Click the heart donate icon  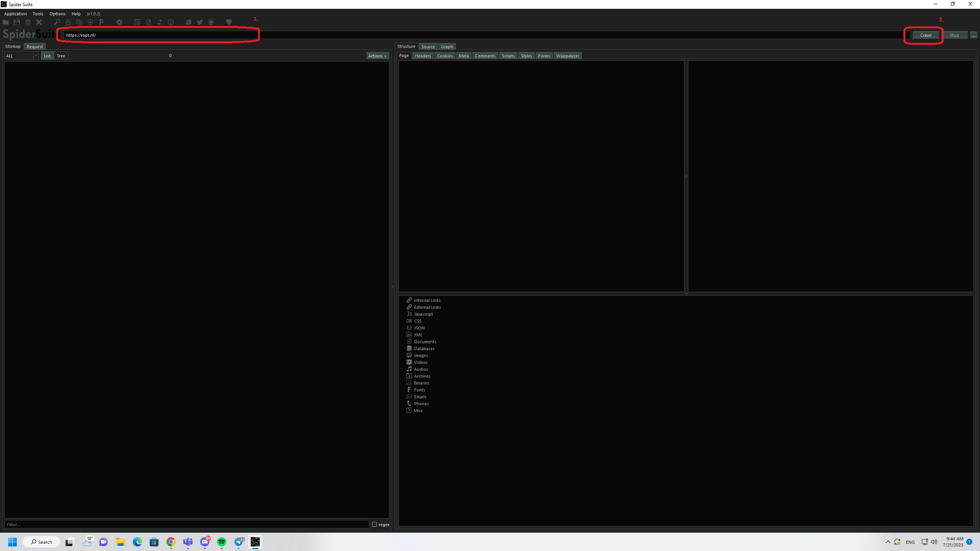point(229,22)
